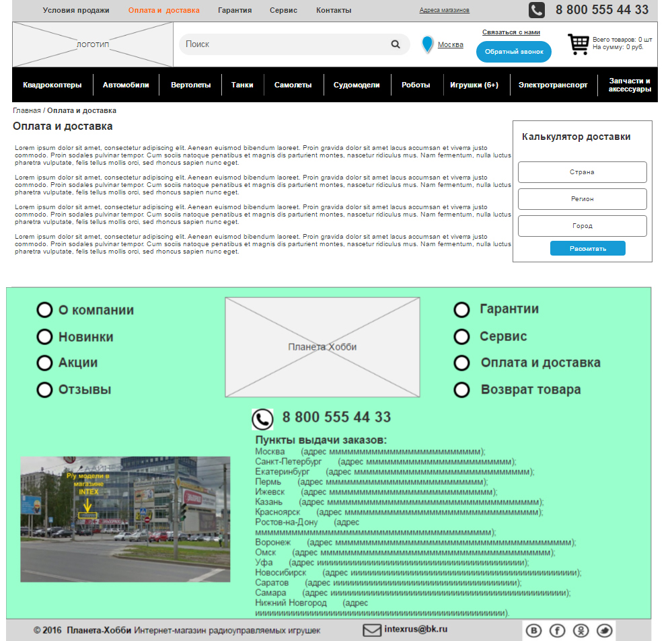Viewport: 672px width, 641px height.
Task: Open the Facebook social icon
Action: tap(557, 631)
